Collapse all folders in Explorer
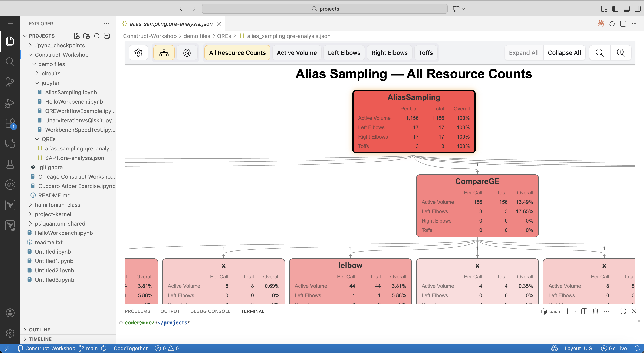644x353 pixels. click(x=107, y=36)
